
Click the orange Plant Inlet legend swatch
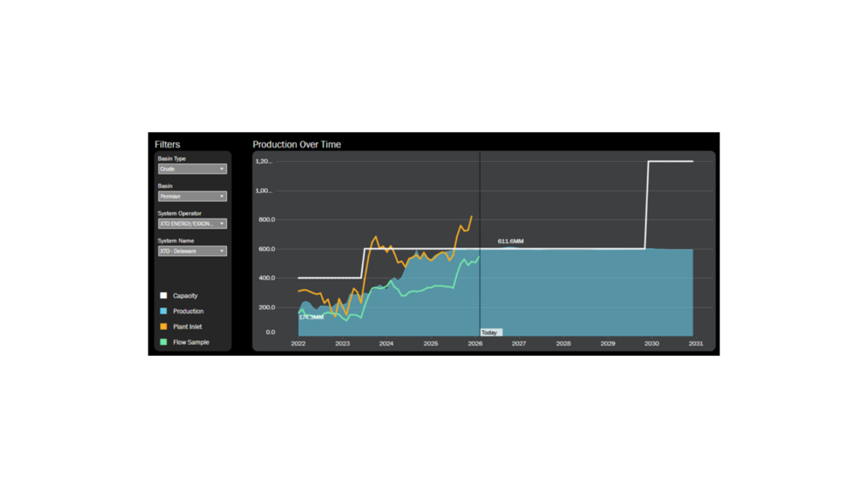(x=164, y=326)
